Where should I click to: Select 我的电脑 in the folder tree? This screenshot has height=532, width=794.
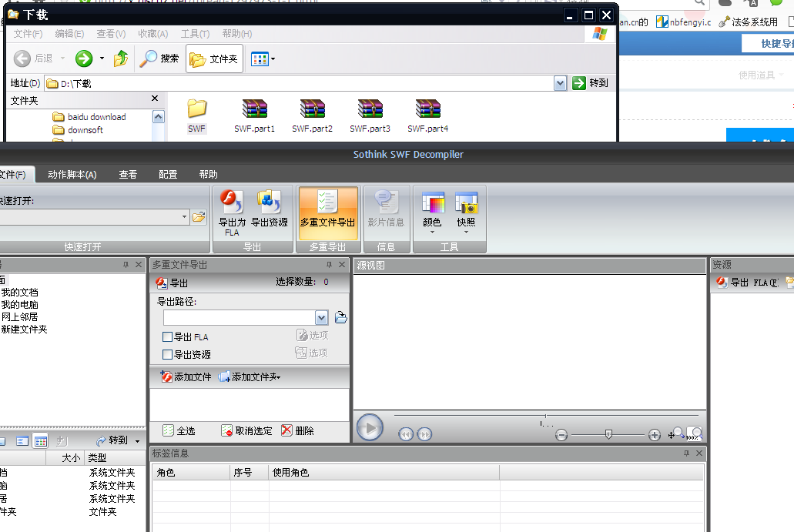20,305
